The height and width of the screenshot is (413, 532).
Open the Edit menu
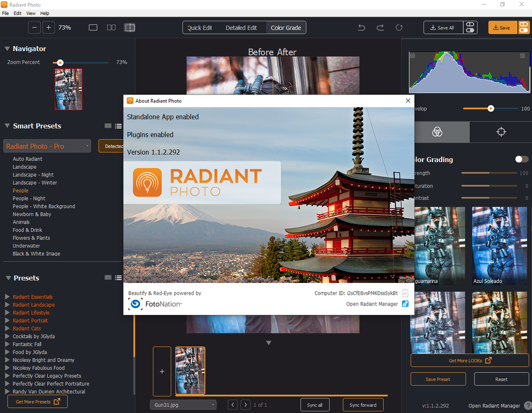coord(18,13)
